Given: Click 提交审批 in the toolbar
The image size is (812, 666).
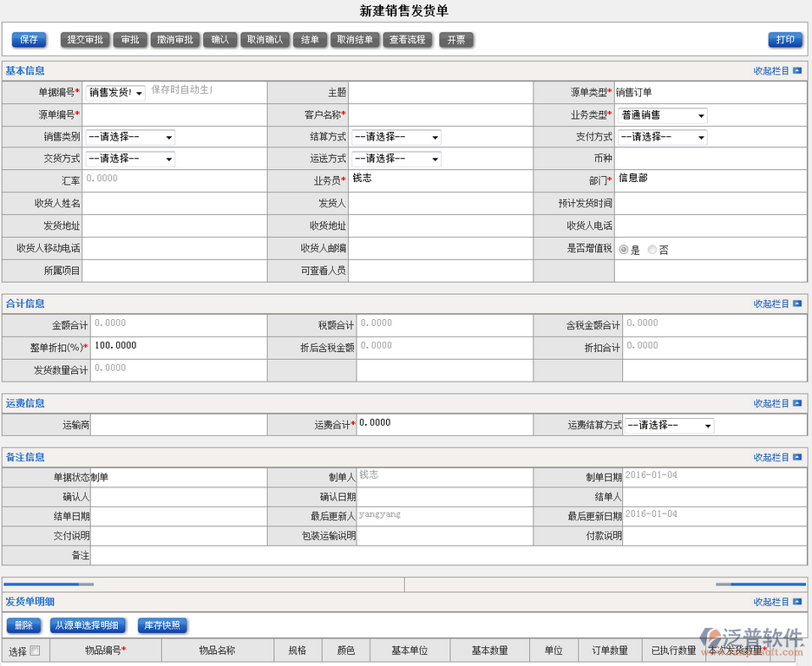Looking at the screenshot, I should 85,40.
